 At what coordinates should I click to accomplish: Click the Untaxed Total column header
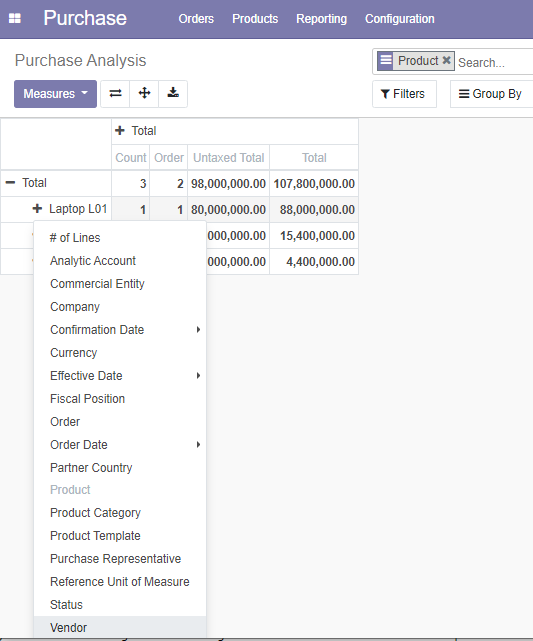tap(228, 158)
